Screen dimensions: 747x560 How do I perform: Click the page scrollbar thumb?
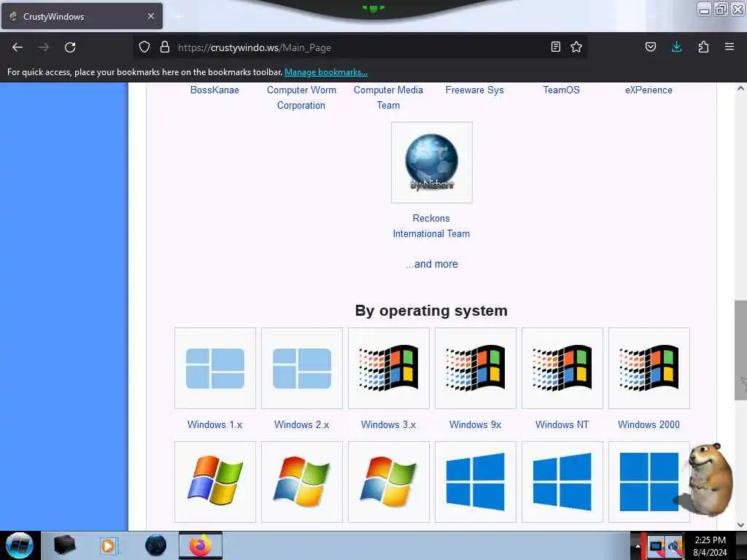(740, 350)
